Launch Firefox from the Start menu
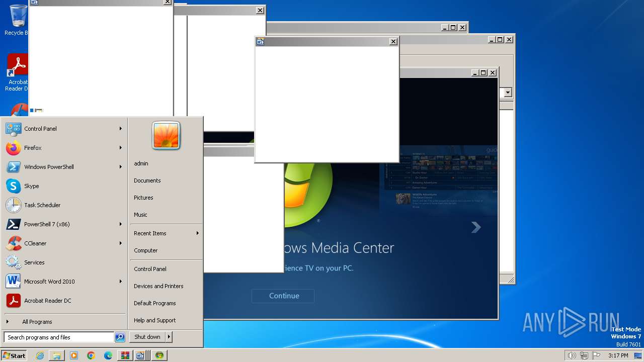 pyautogui.click(x=64, y=148)
